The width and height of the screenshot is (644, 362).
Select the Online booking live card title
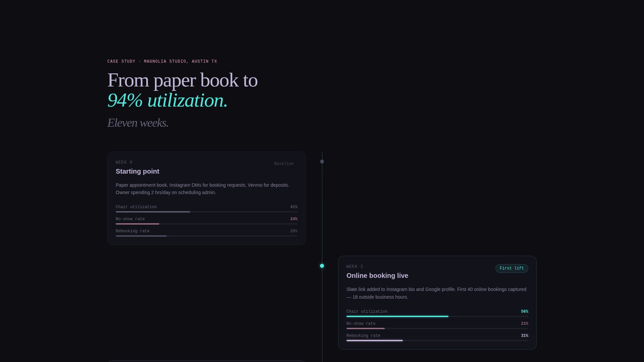pyautogui.click(x=377, y=276)
